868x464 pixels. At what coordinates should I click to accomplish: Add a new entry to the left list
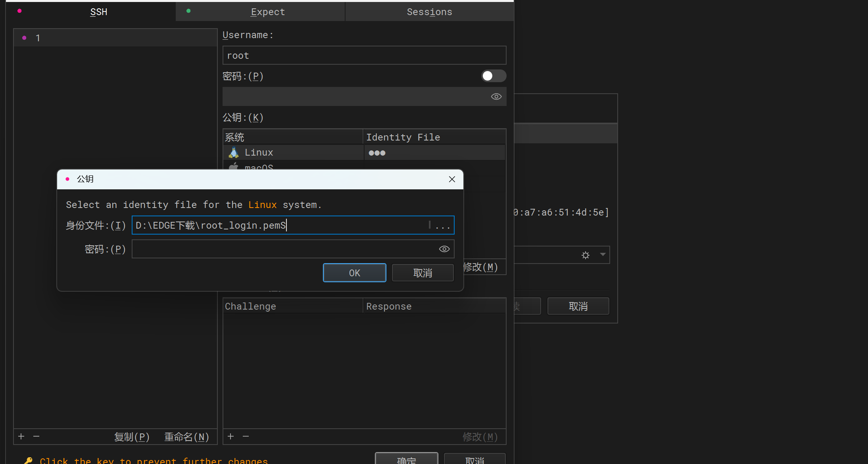pyautogui.click(x=21, y=437)
